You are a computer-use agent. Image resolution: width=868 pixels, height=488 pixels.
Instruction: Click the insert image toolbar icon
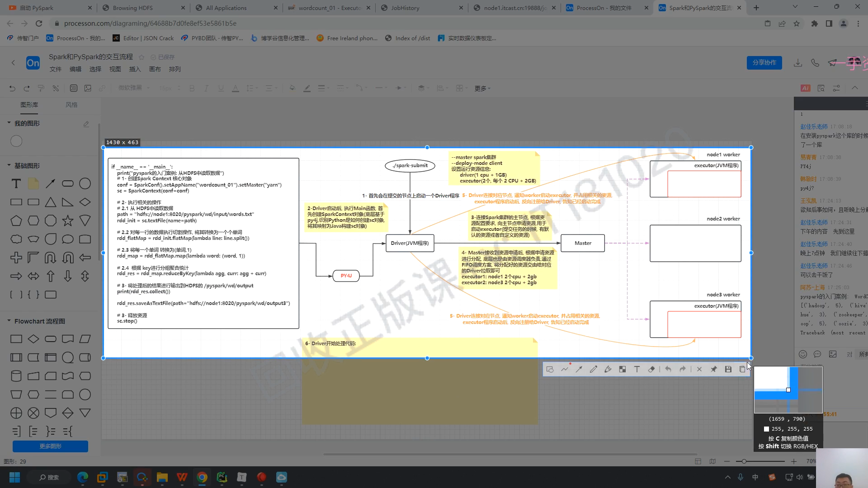click(x=88, y=88)
